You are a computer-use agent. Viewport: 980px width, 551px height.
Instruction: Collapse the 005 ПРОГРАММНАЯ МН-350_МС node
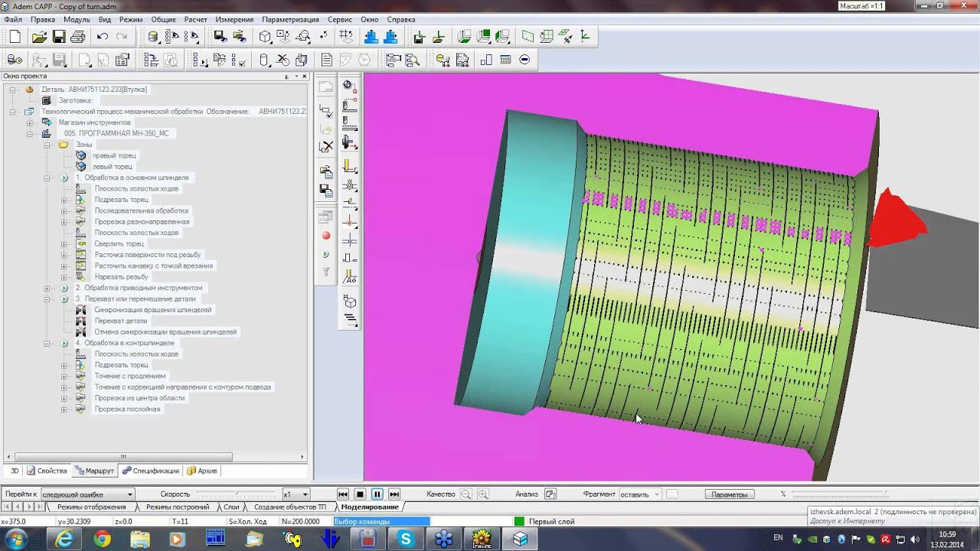[30, 133]
